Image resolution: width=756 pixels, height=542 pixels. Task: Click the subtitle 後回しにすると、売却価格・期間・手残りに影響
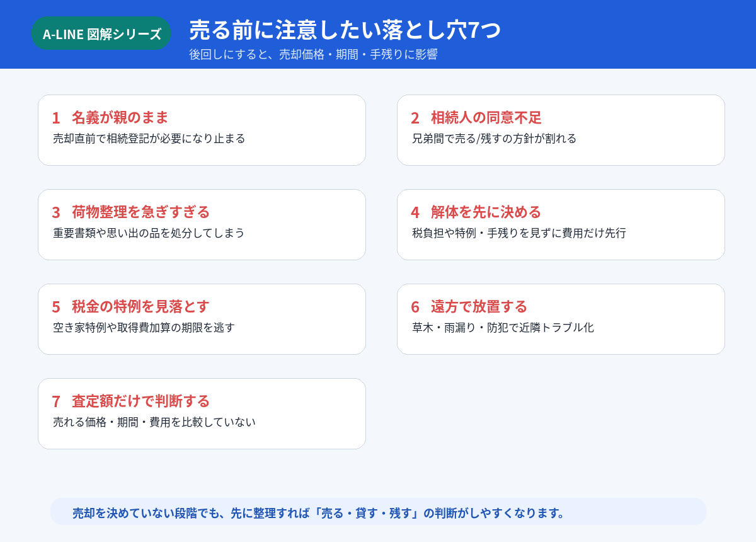pos(313,54)
